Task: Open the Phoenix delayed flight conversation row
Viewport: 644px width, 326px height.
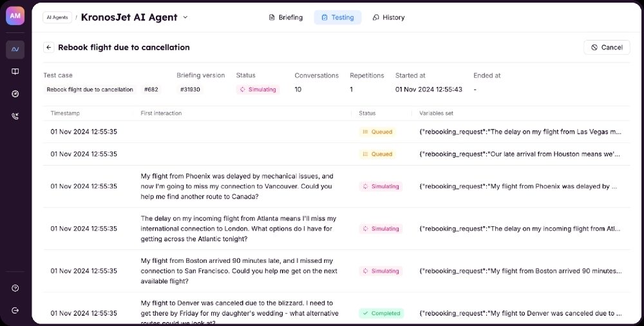Action: click(237, 186)
